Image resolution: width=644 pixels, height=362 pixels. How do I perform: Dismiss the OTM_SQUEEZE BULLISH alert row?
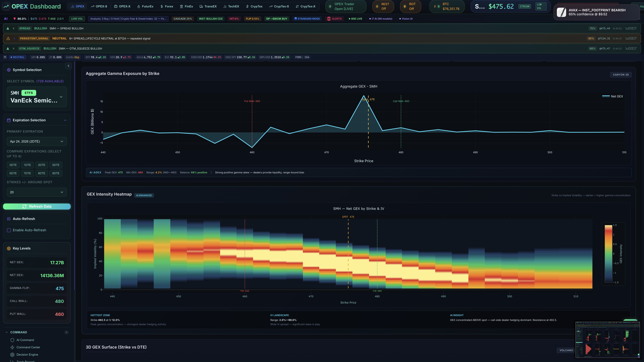pyautogui.click(x=631, y=49)
